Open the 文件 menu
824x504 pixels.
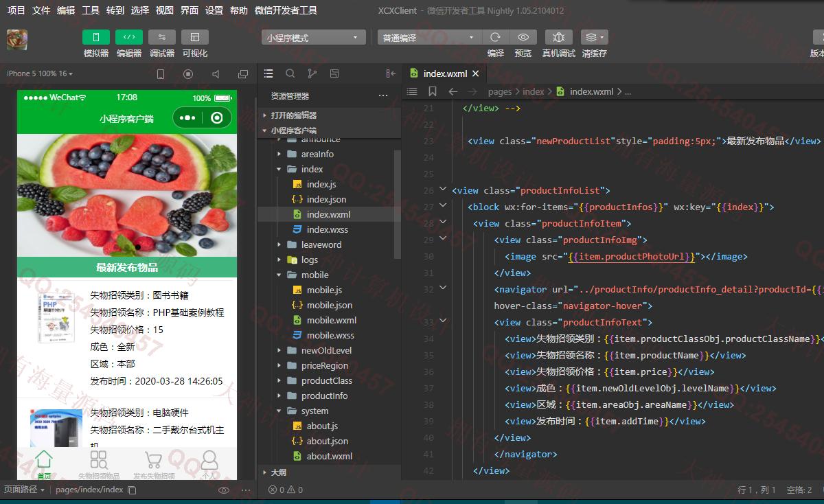click(x=41, y=10)
